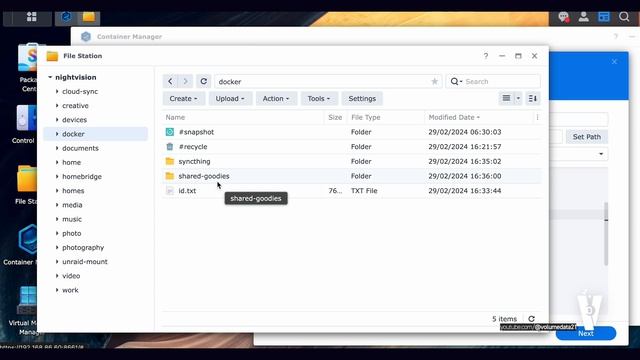The width and height of the screenshot is (640, 360).
Task: Click the Container Manager dialog scrollbar
Action: (606, 233)
